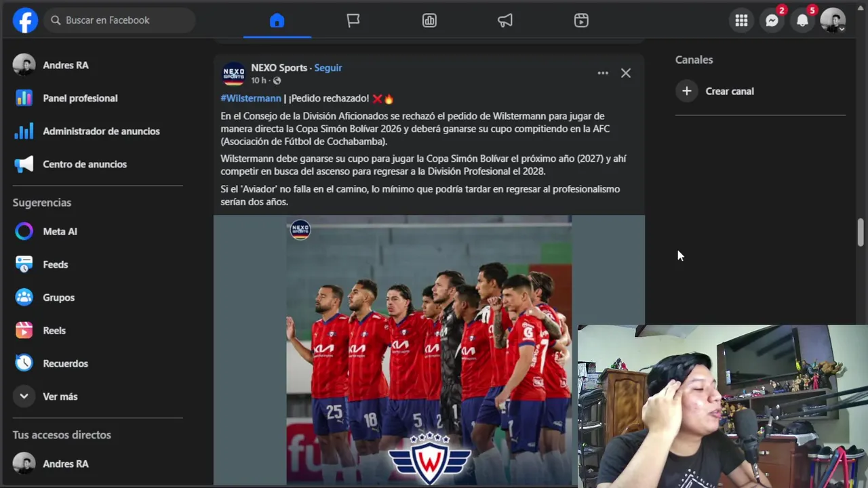
Task: Open the Ads megaphone tab
Action: coord(505,20)
